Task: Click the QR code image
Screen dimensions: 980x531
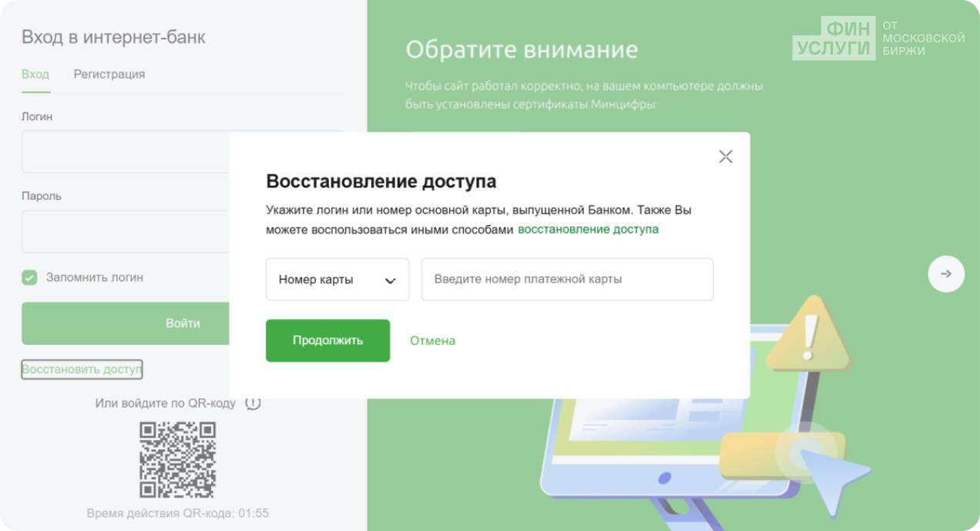Action: [177, 459]
